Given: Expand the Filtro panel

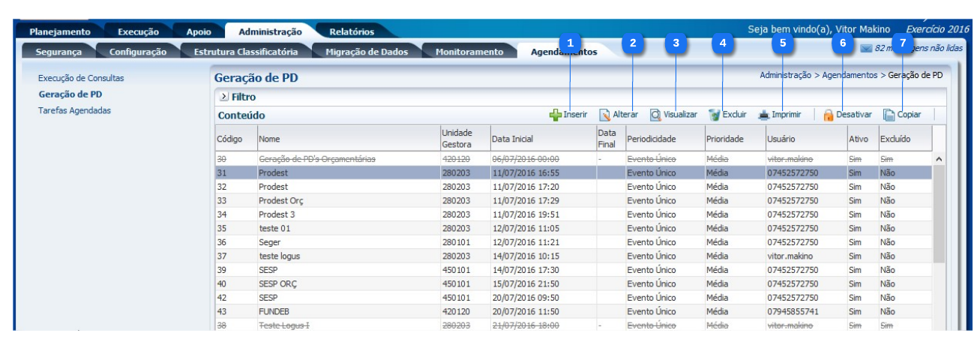Looking at the screenshot, I should (x=223, y=97).
